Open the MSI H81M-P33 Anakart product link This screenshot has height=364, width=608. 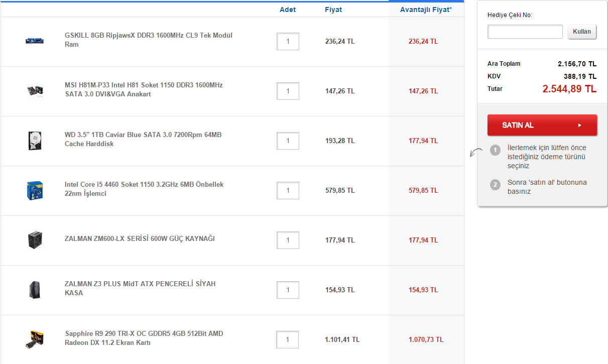pyautogui.click(x=144, y=90)
